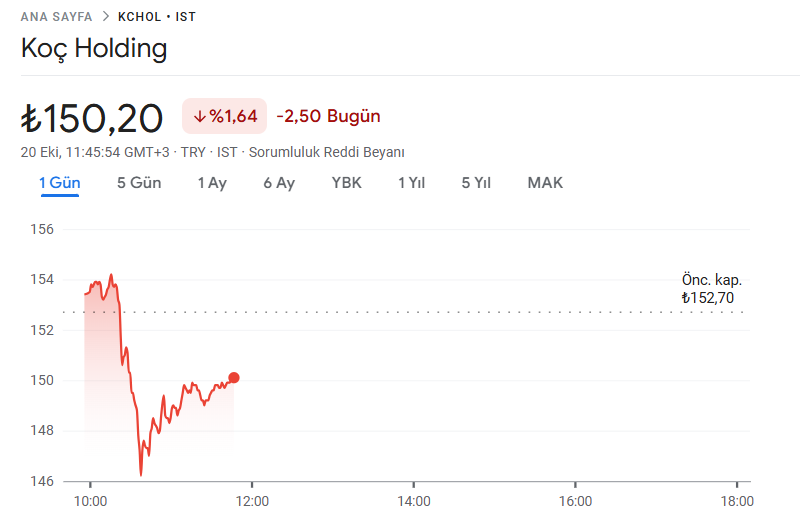Image resolution: width=800 pixels, height=527 pixels.
Task: Open the 6 Ay chart range
Action: coord(279,183)
